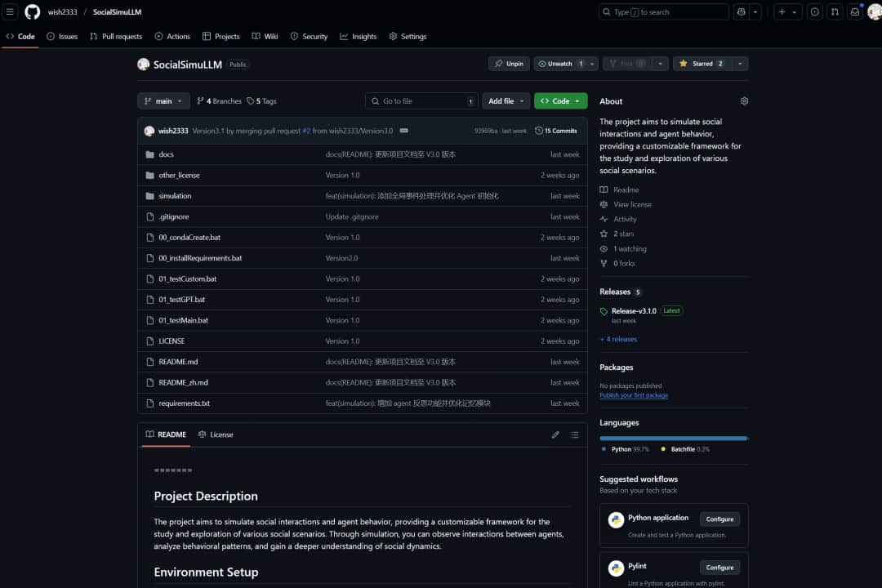
Task: Open the green Code dropdown
Action: tap(560, 101)
